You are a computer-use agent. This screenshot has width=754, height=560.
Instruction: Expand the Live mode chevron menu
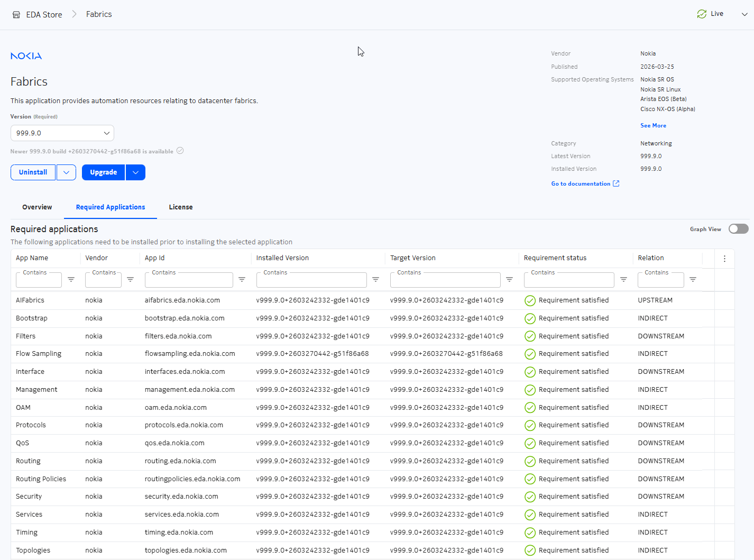744,14
